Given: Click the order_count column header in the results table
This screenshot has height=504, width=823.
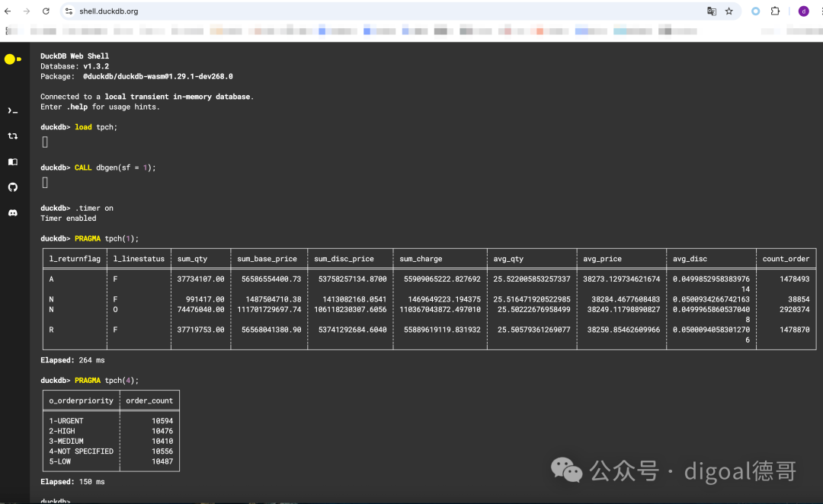Looking at the screenshot, I should pos(149,400).
